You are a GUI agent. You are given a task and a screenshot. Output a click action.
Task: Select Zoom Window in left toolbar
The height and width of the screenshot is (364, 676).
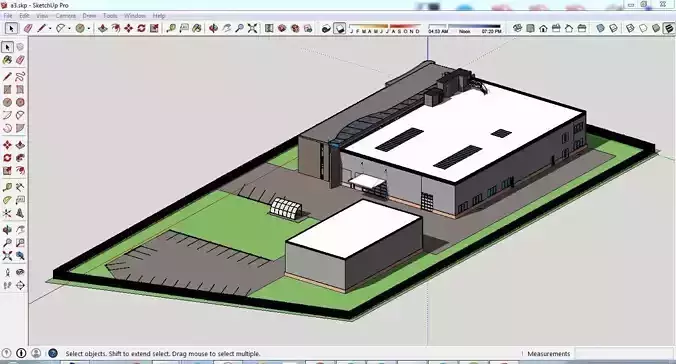click(20, 243)
